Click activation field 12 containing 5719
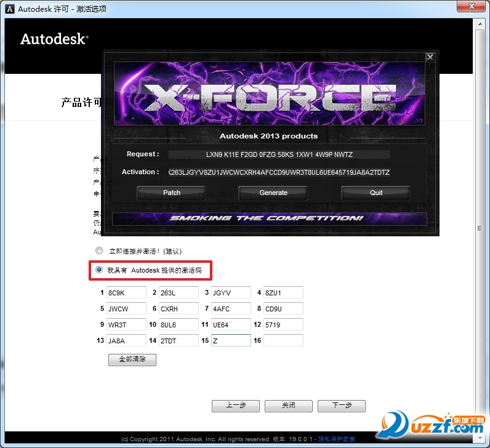Viewport: 490px width, 448px height. (x=283, y=324)
